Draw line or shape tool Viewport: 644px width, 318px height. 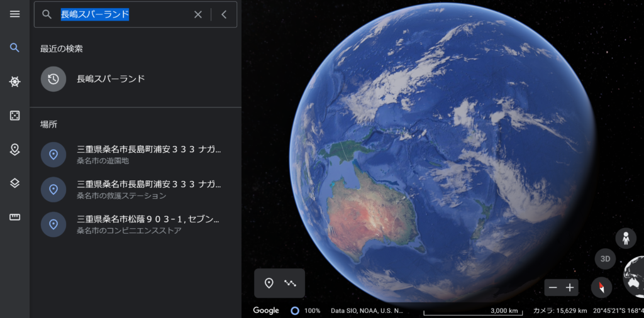290,283
